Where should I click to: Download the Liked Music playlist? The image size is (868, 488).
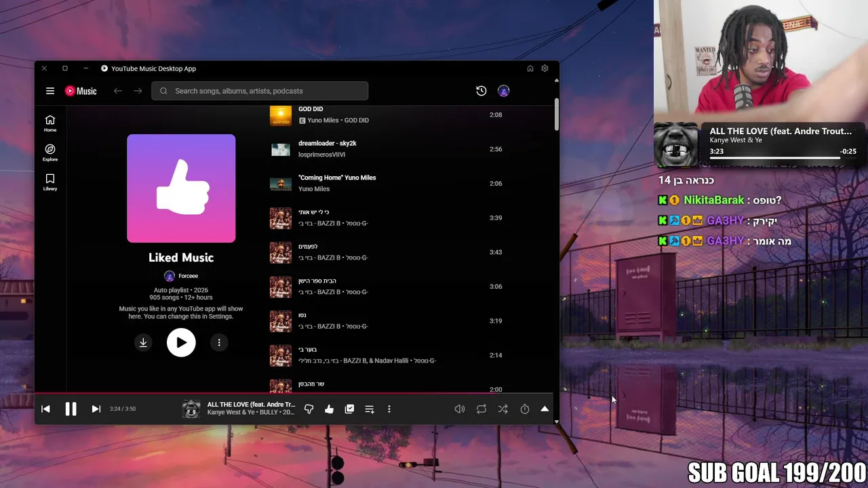pos(143,342)
